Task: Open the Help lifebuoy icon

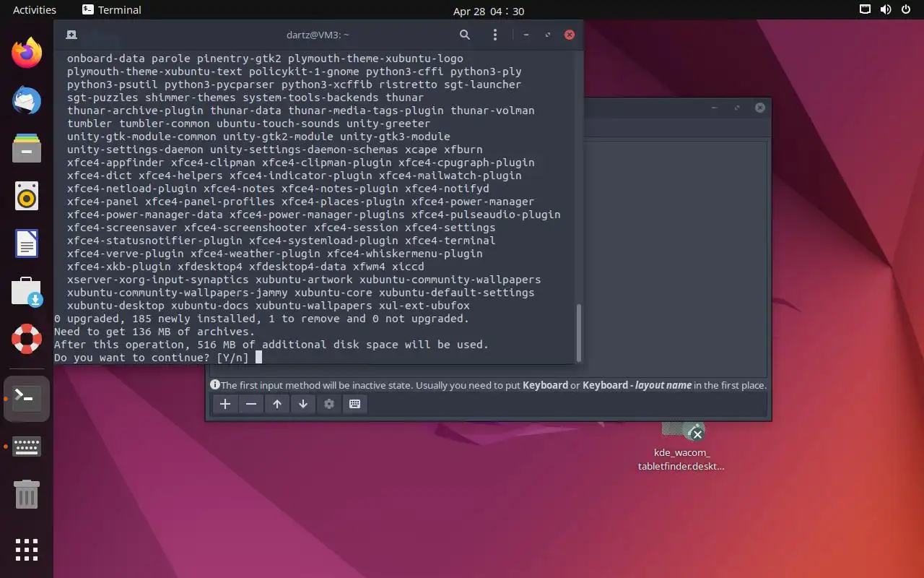Action: (x=27, y=339)
